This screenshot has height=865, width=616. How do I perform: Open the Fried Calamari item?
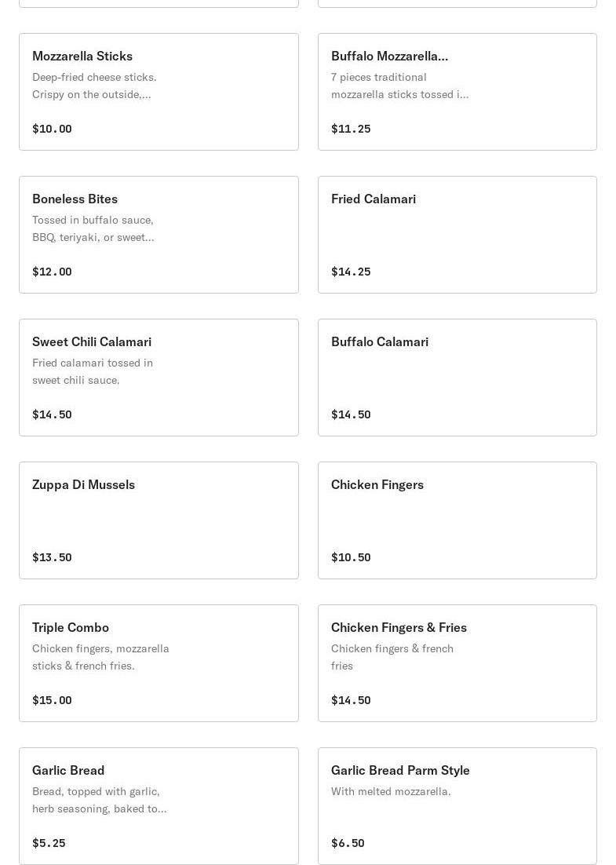pos(457,235)
